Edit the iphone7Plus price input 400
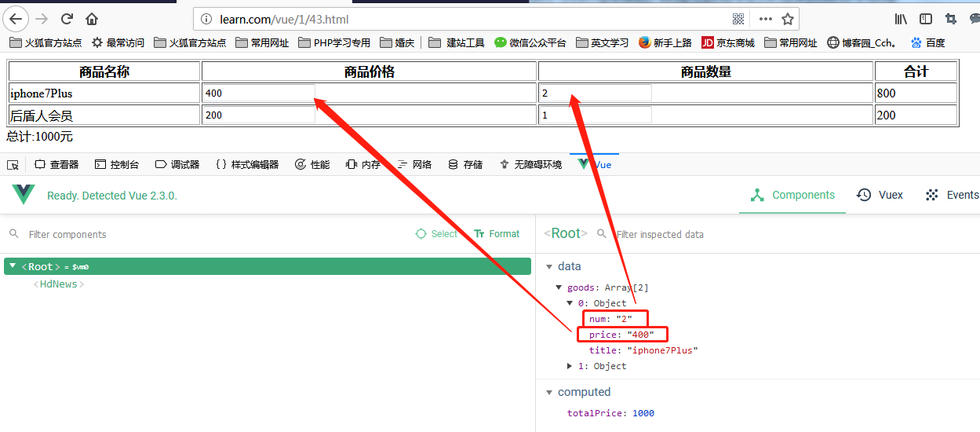Viewport: 980px width, 432px height. [259, 93]
